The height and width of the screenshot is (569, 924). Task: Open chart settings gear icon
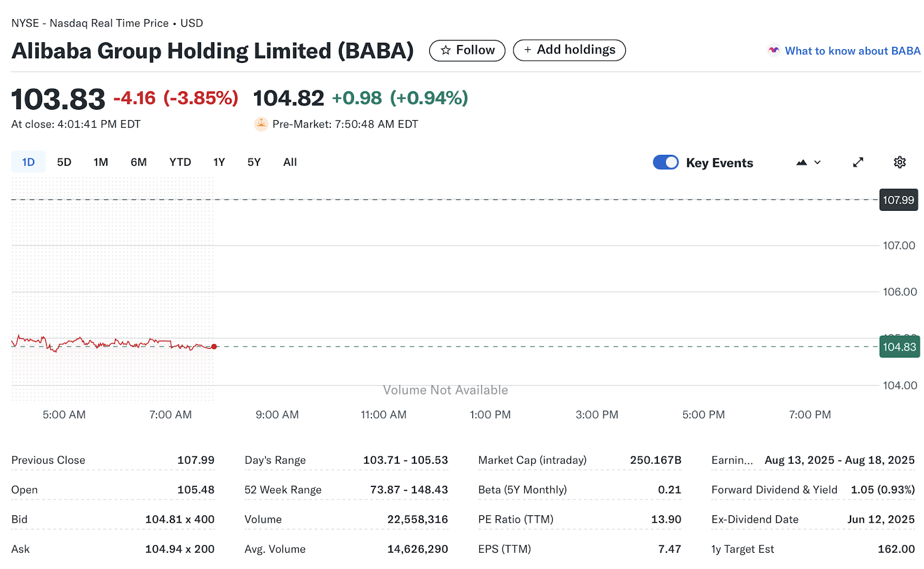click(899, 162)
